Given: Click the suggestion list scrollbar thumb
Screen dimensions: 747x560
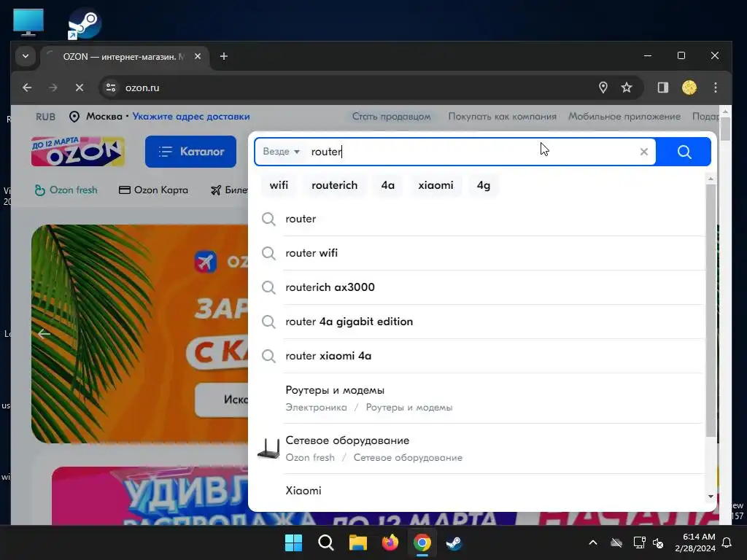Looking at the screenshot, I should (711, 309).
